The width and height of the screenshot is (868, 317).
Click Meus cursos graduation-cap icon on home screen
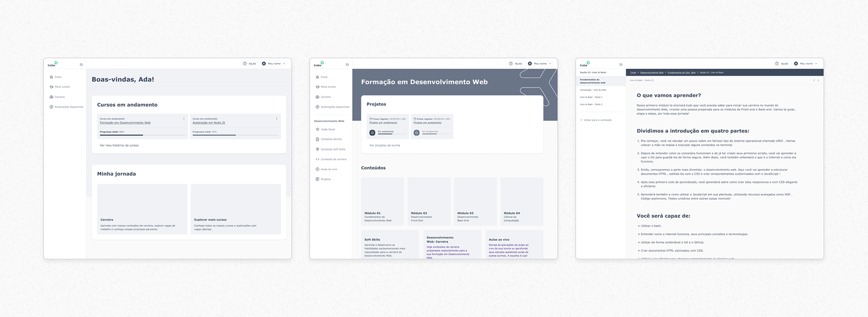(51, 87)
